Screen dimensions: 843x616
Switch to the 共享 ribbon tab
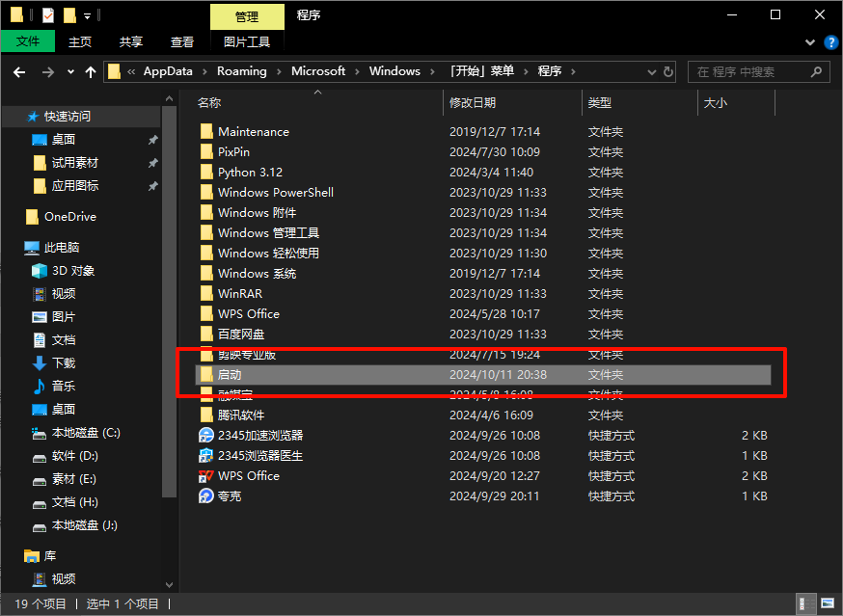point(130,41)
